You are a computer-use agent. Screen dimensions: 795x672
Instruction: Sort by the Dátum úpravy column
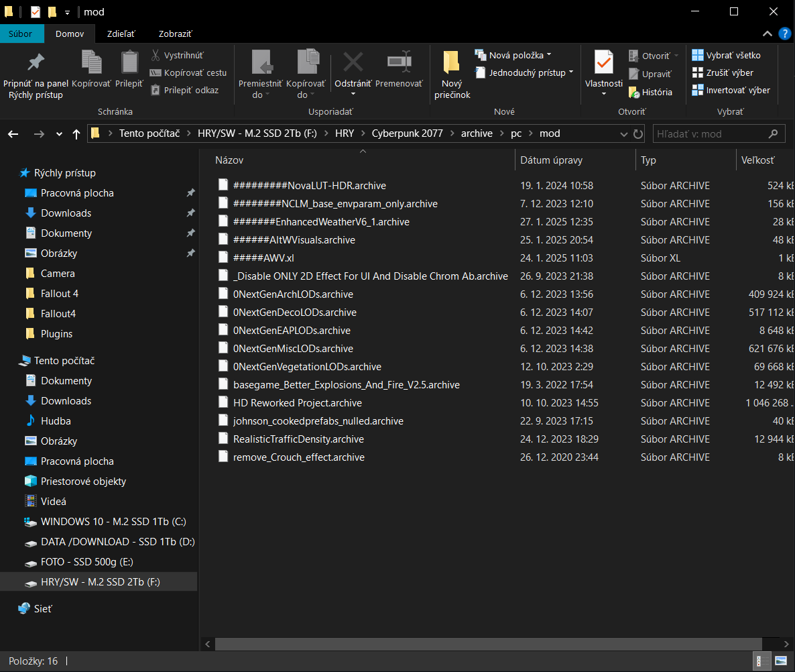pyautogui.click(x=551, y=160)
